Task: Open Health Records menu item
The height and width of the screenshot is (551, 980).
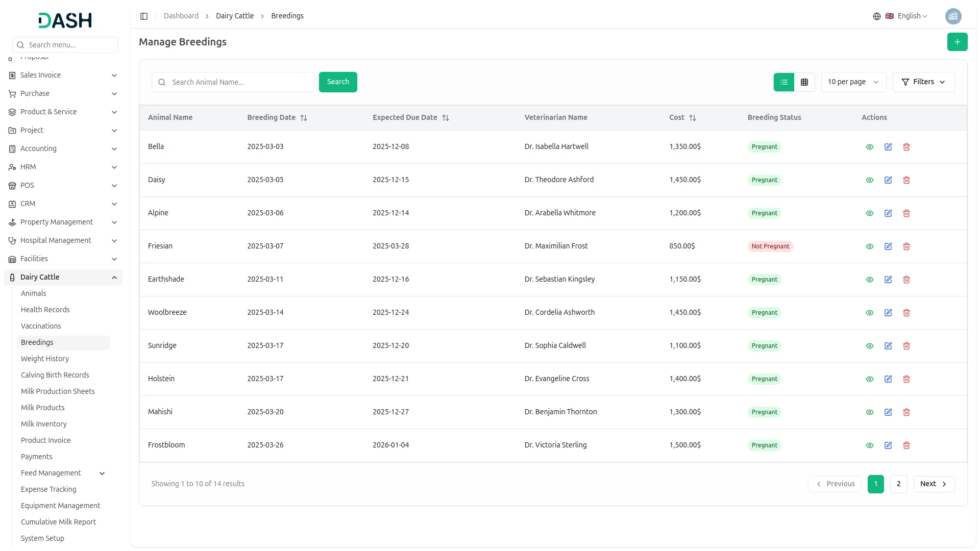Action: pos(45,310)
